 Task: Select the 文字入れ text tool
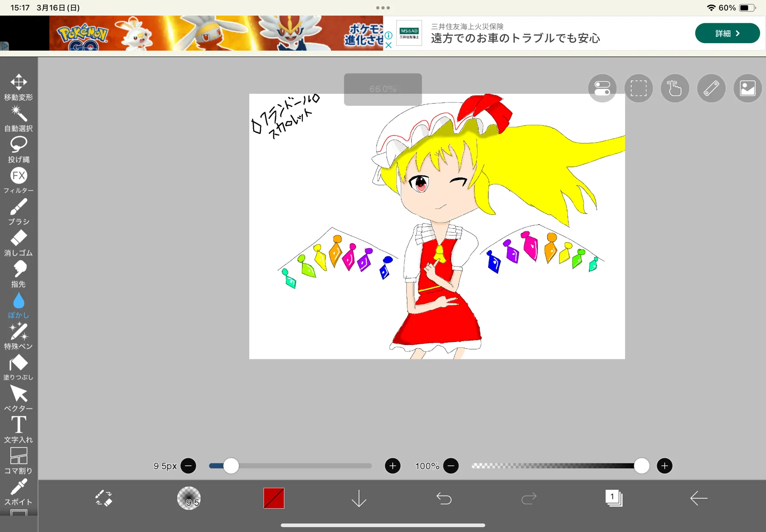19,430
